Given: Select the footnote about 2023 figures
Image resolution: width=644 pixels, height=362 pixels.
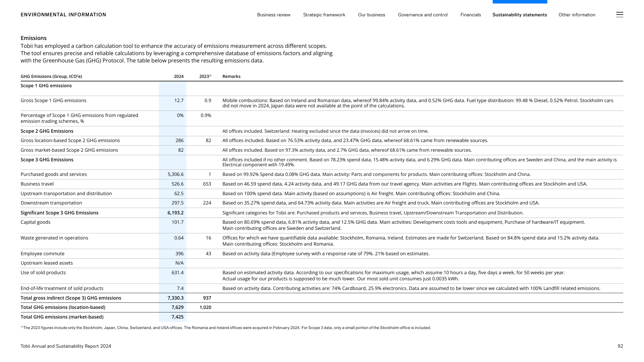Looking at the screenshot, I should tap(226, 328).
